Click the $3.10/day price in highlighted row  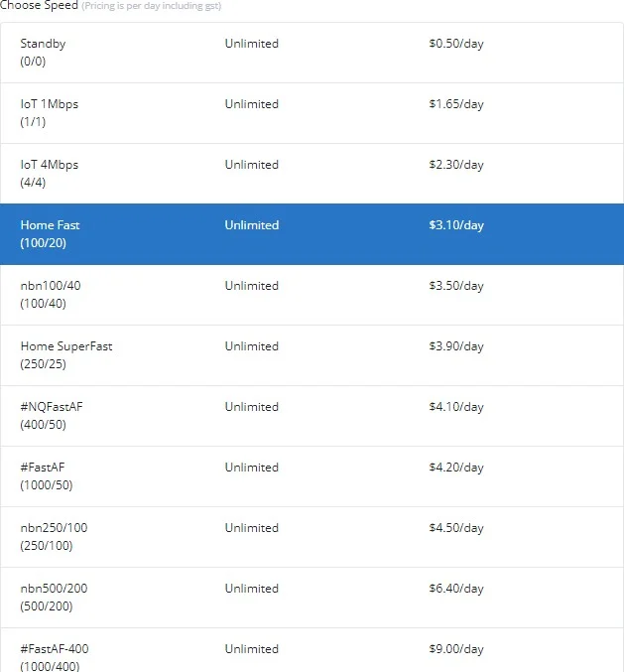455,225
